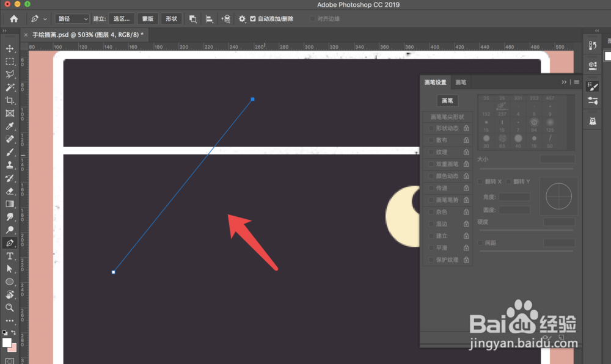Select the History Brush tool
Image resolution: width=611 pixels, height=364 pixels.
(x=10, y=178)
